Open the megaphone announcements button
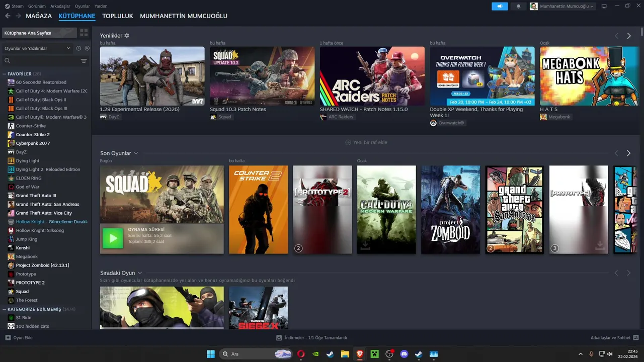The image size is (644, 362). pyautogui.click(x=500, y=6)
